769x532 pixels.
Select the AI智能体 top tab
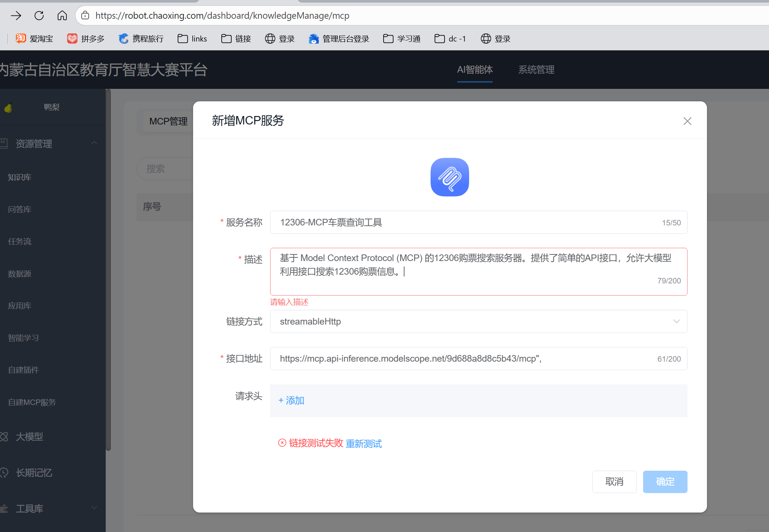coord(475,70)
